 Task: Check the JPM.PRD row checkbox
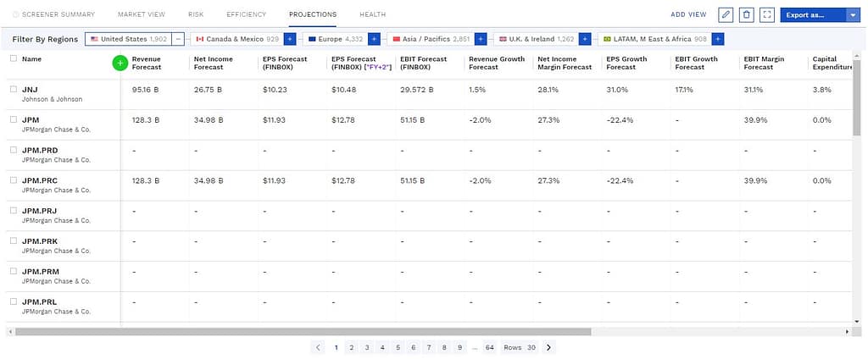(x=14, y=150)
